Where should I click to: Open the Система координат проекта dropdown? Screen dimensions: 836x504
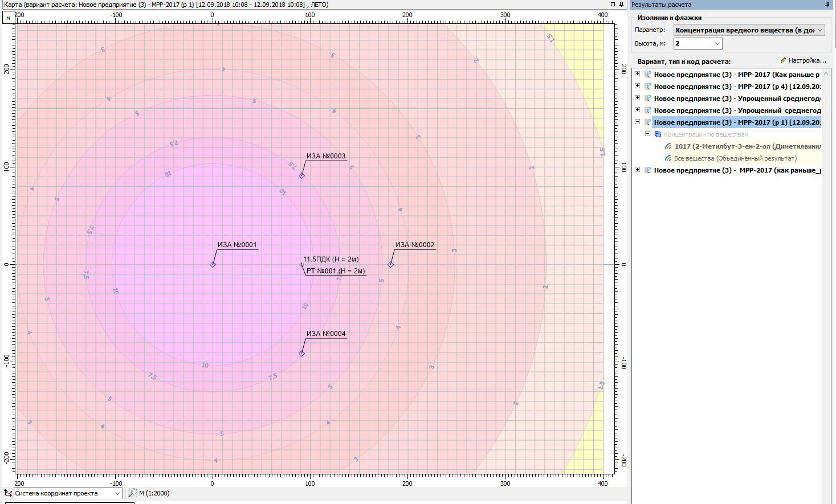pyautogui.click(x=117, y=493)
